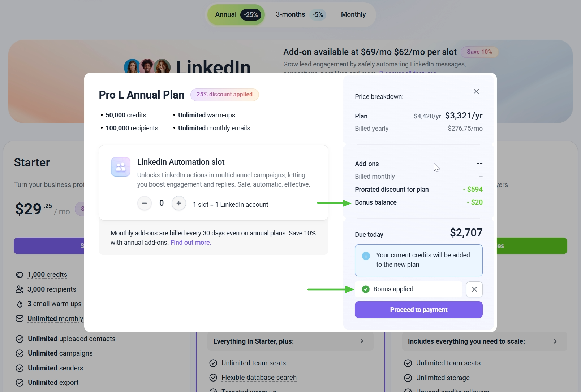
Task: Click the recipients people icon in Starter
Action: (x=20, y=289)
